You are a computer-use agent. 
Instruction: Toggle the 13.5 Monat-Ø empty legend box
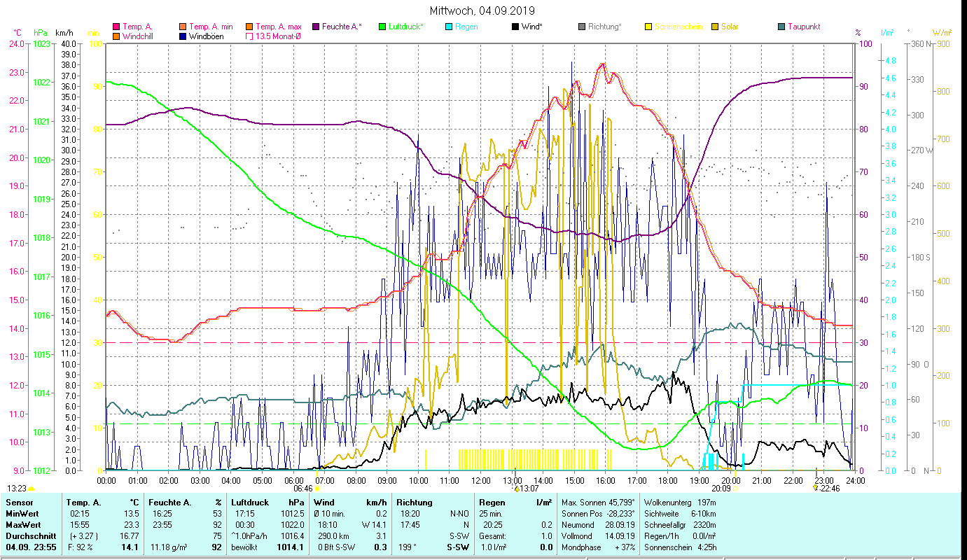point(249,36)
